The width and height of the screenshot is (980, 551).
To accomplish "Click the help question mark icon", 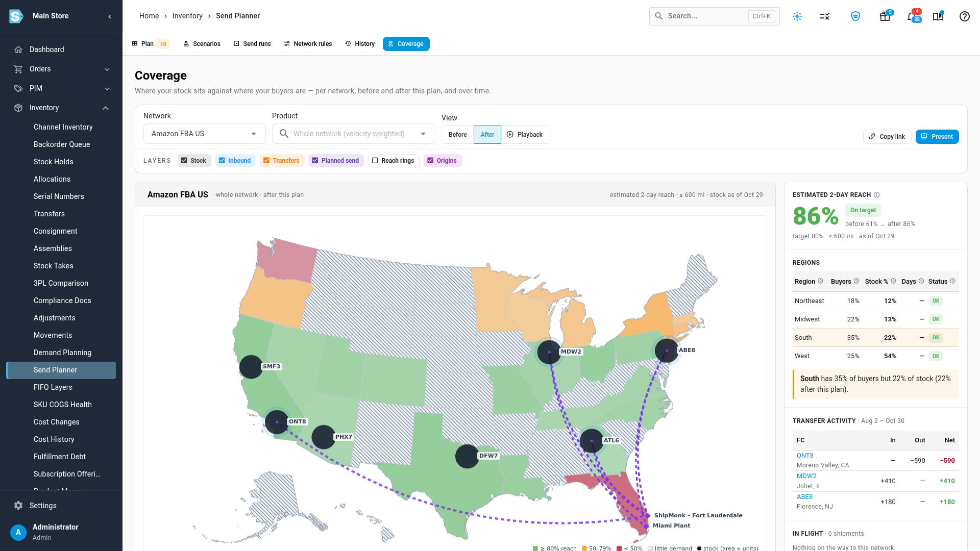I will [965, 16].
